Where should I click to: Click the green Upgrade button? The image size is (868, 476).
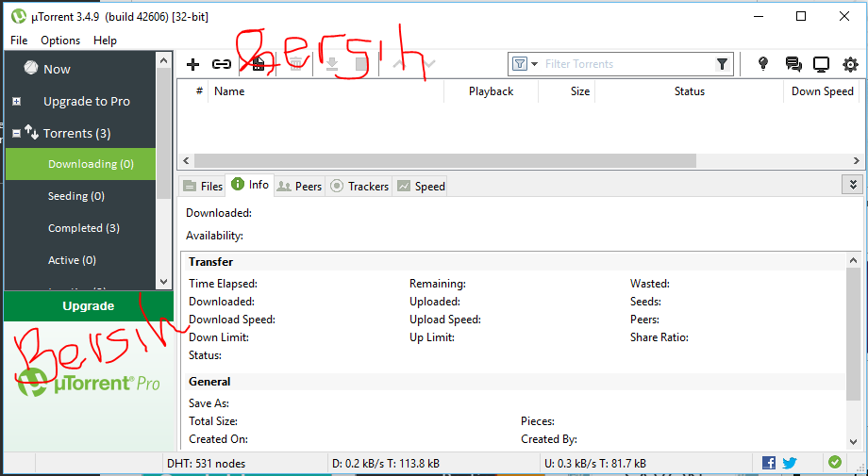[x=89, y=305]
